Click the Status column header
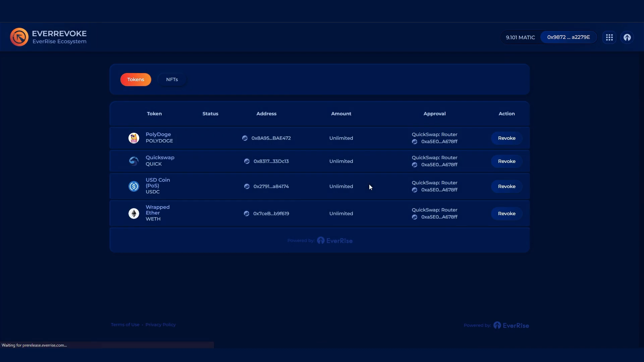Image resolution: width=644 pixels, height=362 pixels. click(210, 114)
